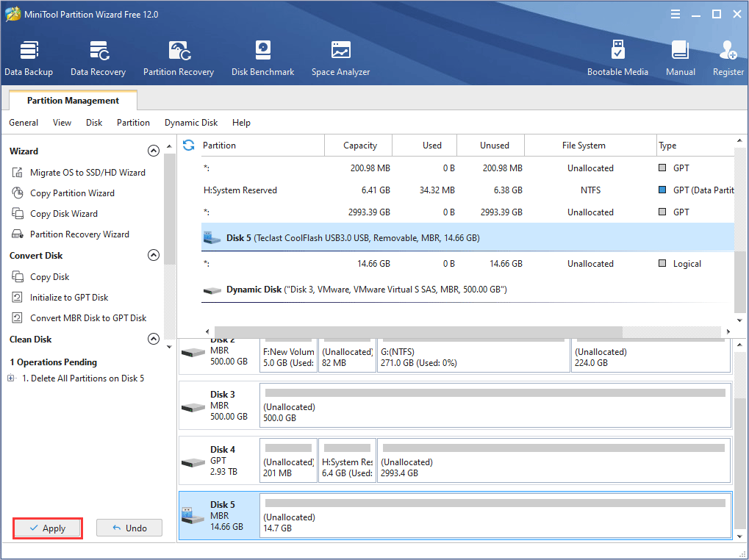Click the refresh icon beside Partition header
This screenshot has height=560, width=749.
189,145
